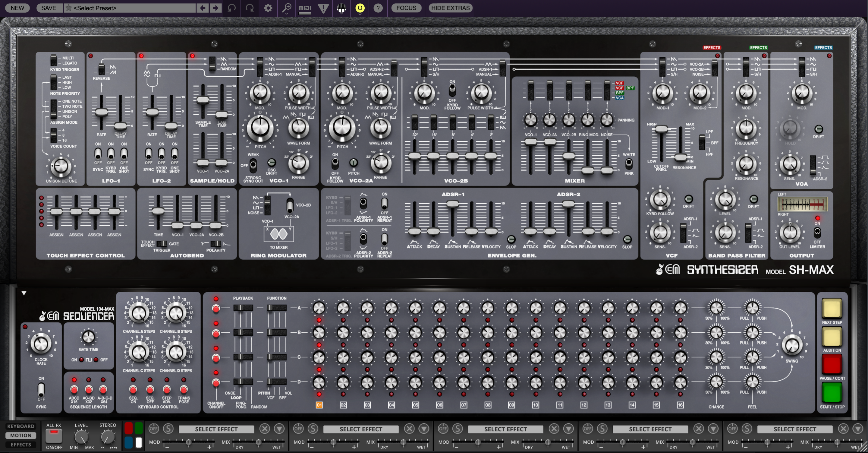Open the question mark help icon
Screen dimensions: 868x453
(x=378, y=8)
